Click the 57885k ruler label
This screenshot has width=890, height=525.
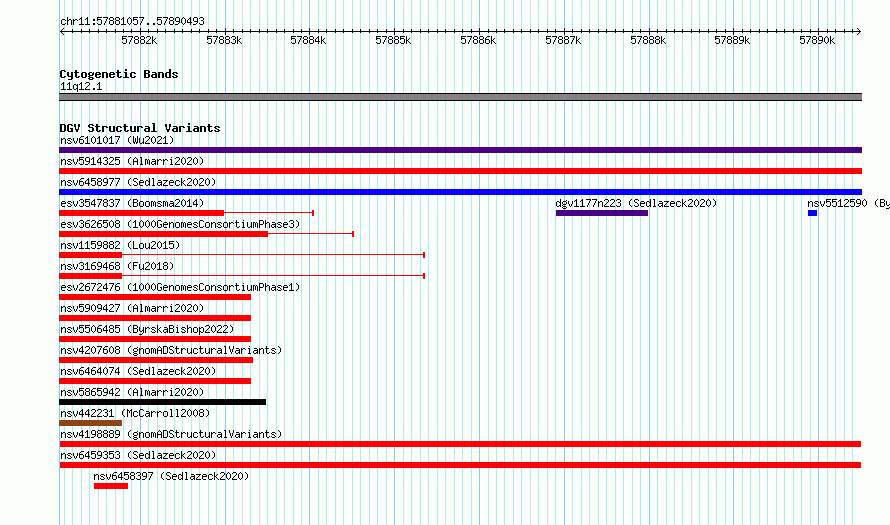click(x=393, y=40)
